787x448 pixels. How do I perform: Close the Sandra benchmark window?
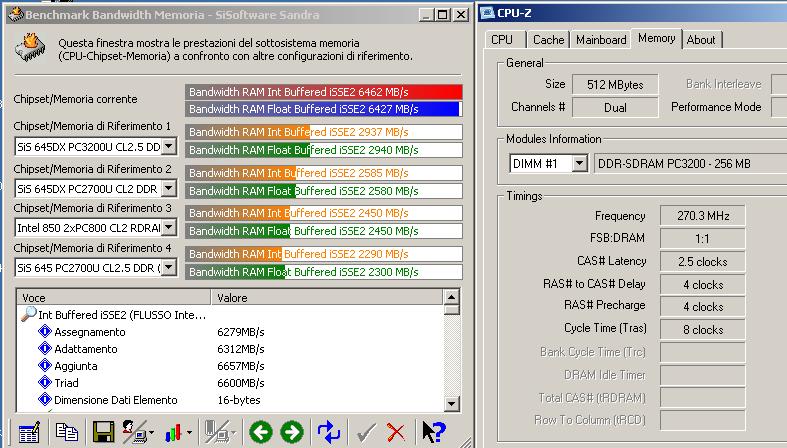(461, 15)
